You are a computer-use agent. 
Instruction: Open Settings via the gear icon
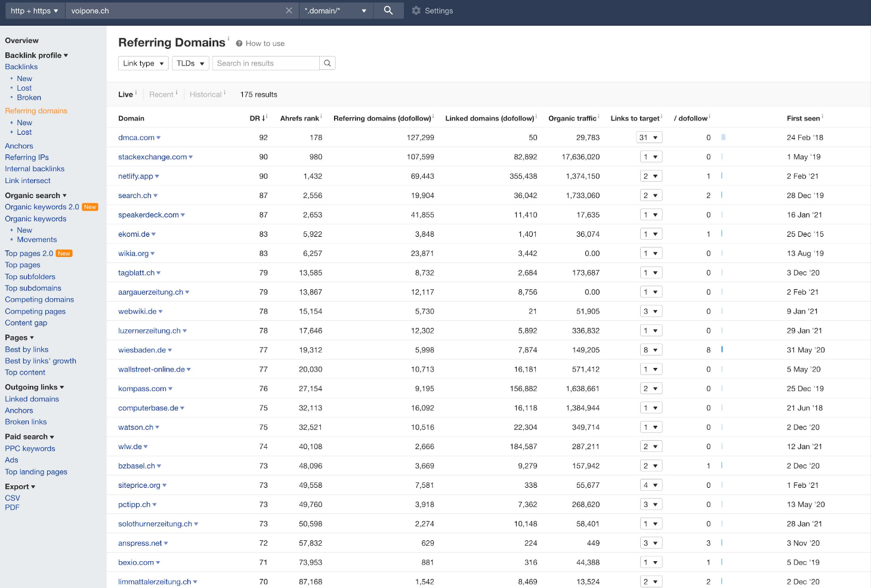(x=416, y=11)
